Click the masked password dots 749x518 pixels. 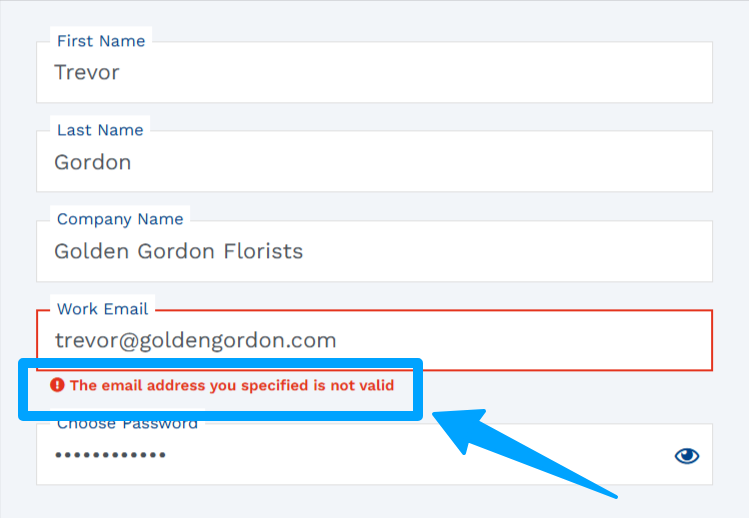110,456
